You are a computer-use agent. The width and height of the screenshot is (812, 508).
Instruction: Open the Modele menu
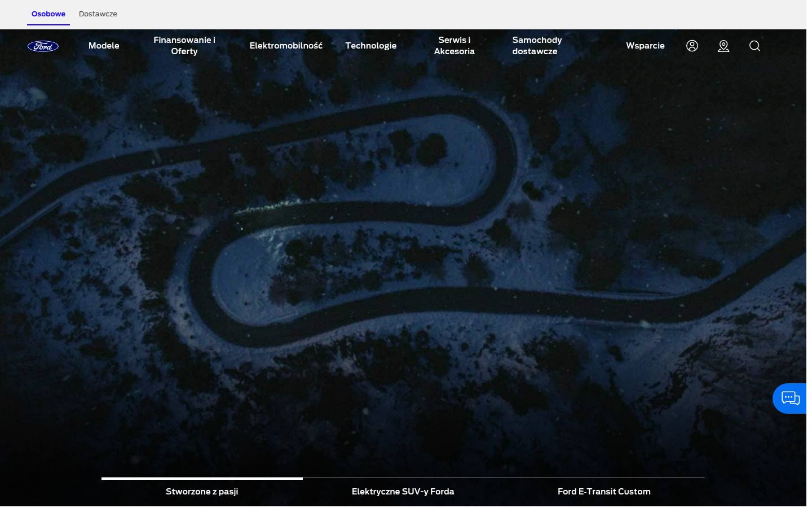(x=104, y=46)
